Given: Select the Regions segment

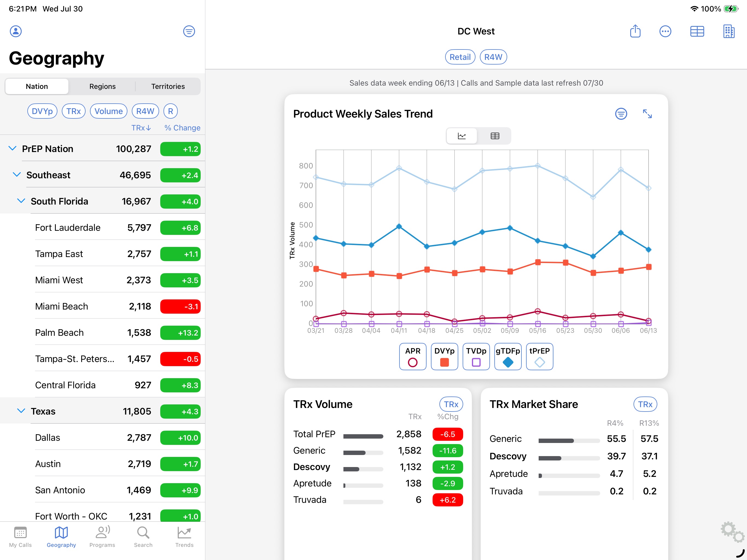Looking at the screenshot, I should tap(102, 86).
